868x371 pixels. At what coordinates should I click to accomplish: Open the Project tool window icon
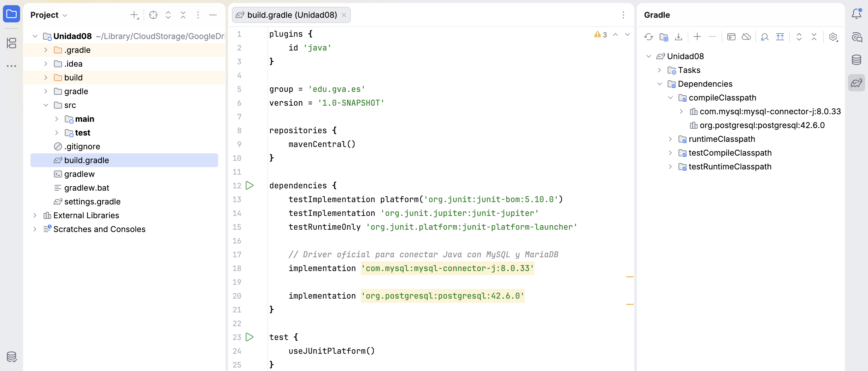(x=11, y=14)
